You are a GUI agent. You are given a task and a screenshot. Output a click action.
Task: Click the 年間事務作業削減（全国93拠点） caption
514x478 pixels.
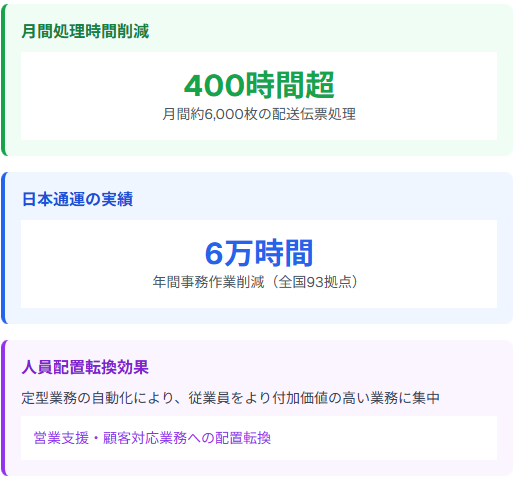point(256,282)
